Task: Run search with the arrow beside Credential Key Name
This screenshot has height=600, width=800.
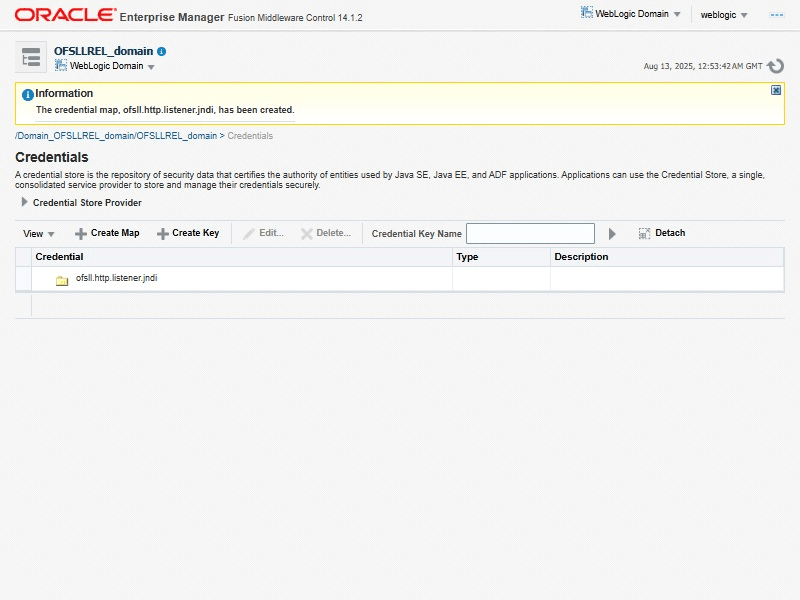Action: click(612, 234)
